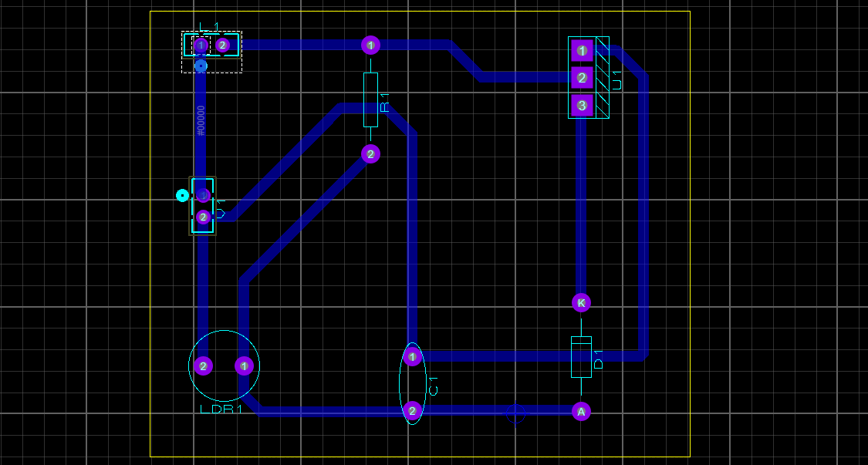
Task: Click pad K of diode D1
Action: click(581, 304)
